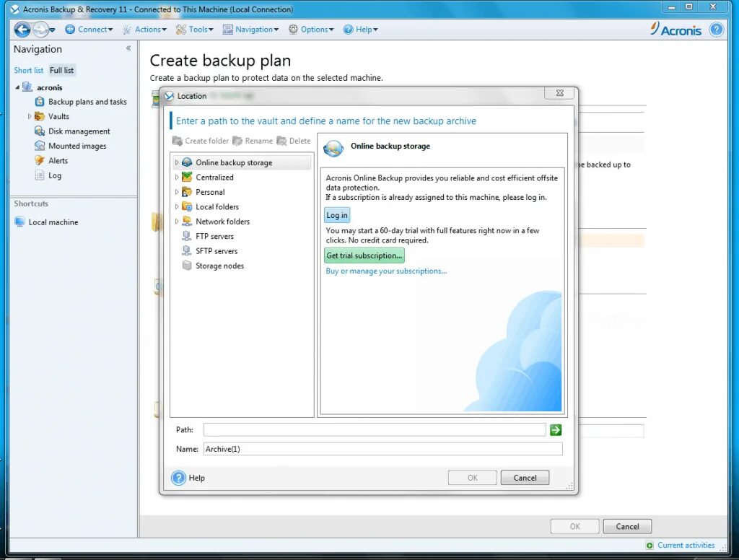The width and height of the screenshot is (739, 560).
Task: Close the Location dialog with X
Action: (x=559, y=93)
